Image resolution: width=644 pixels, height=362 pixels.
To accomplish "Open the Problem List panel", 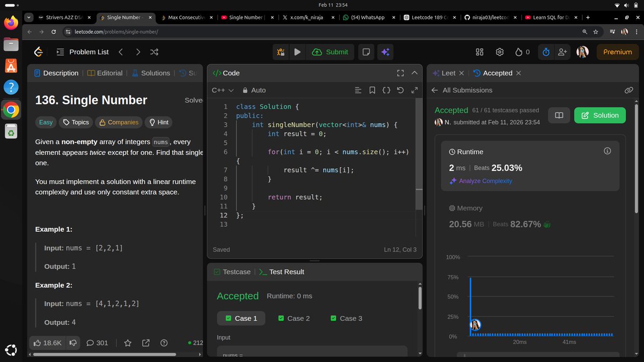I will (x=83, y=52).
